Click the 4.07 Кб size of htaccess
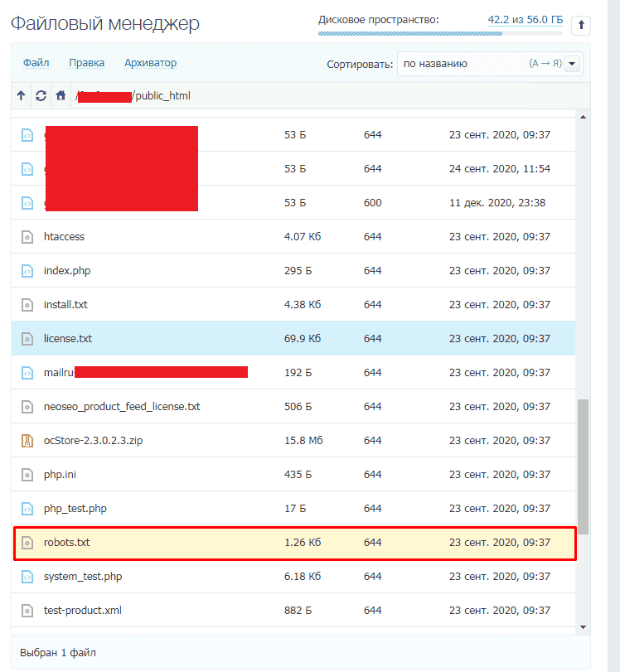620x672 pixels. click(x=303, y=237)
